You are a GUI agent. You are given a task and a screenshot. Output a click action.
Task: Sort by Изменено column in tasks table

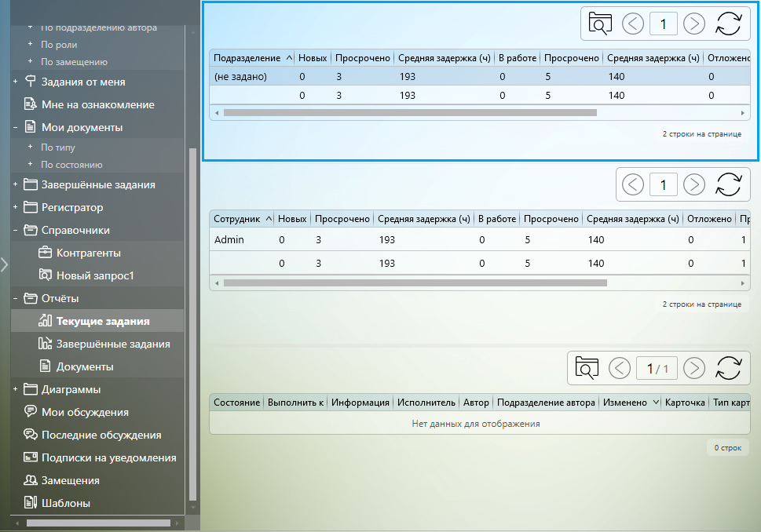(624, 403)
